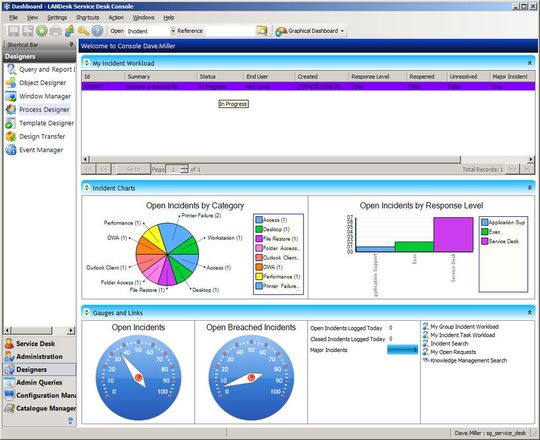
Task: Open Query and Report Designer
Action: click(x=40, y=69)
